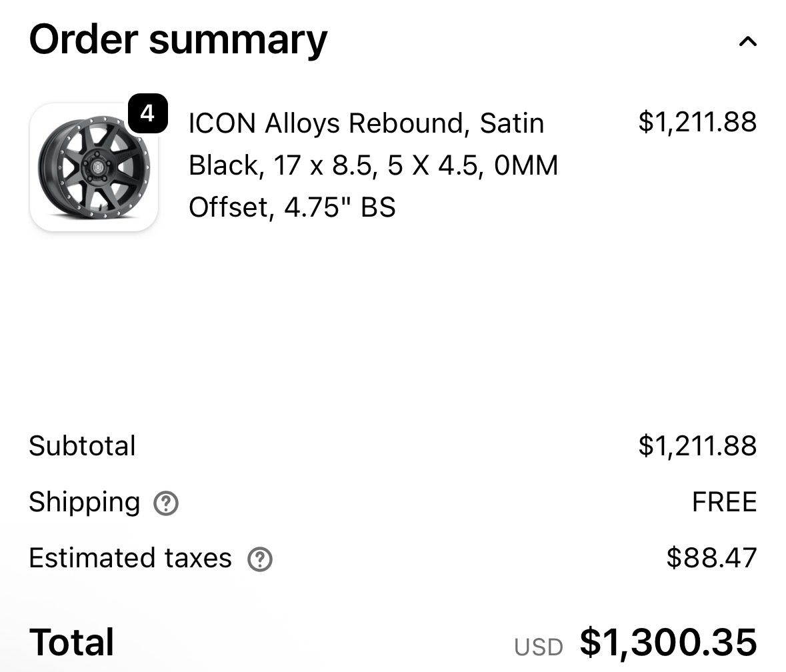Click the Shipping help question mark icon

166,503
